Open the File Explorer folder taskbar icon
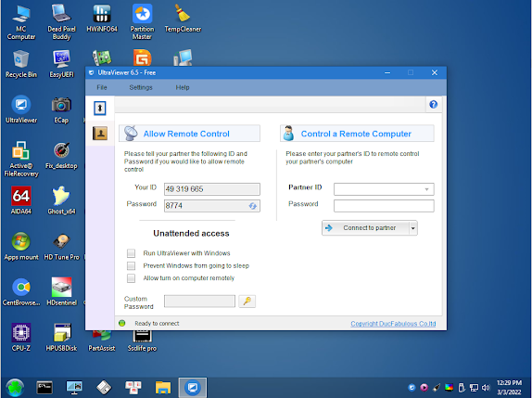 point(163,388)
